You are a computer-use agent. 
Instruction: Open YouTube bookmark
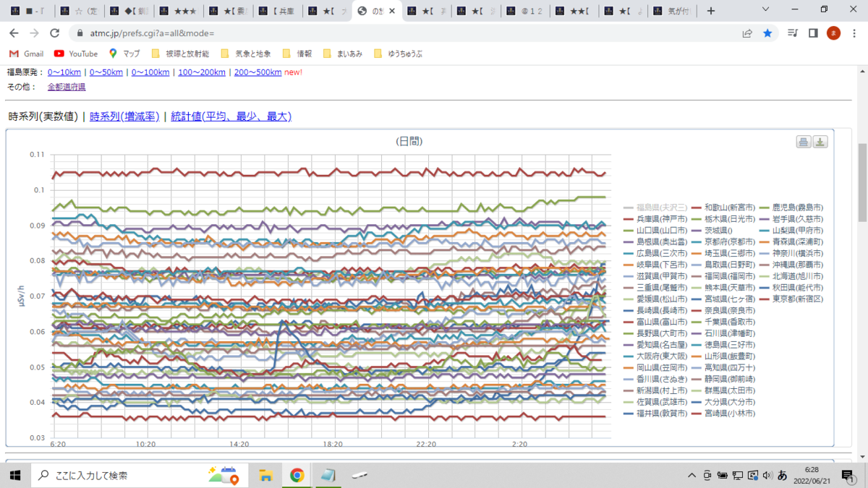click(76, 53)
